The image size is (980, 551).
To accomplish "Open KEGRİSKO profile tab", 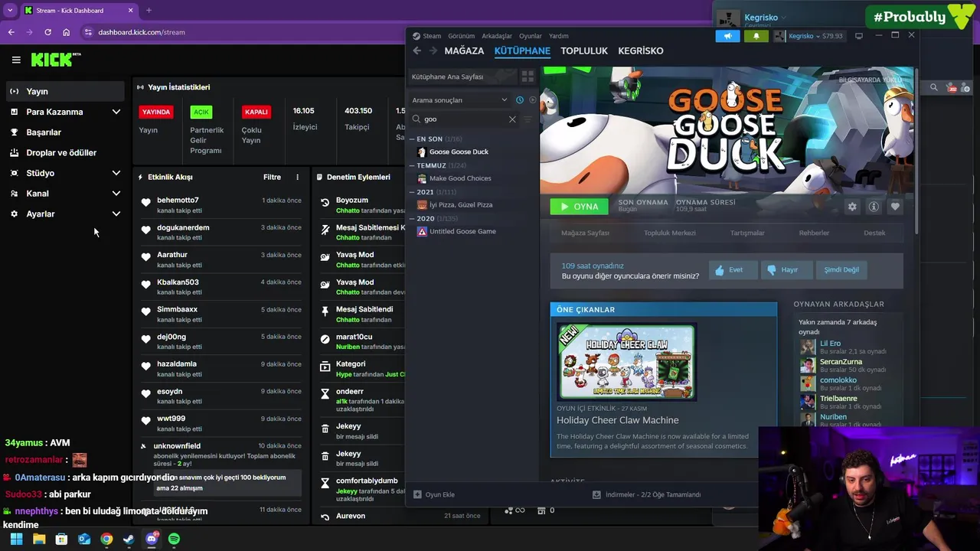I will click(641, 51).
